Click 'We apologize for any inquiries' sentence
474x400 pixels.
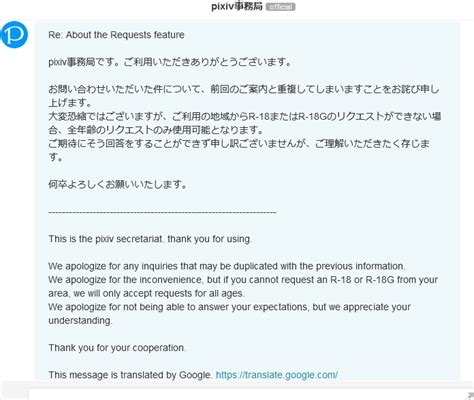[x=227, y=266]
